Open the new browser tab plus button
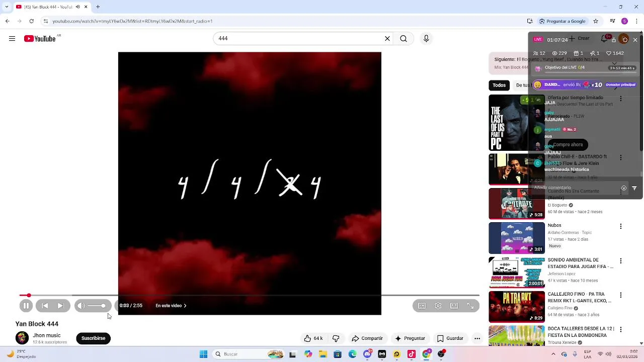644x362 pixels. 98,7
